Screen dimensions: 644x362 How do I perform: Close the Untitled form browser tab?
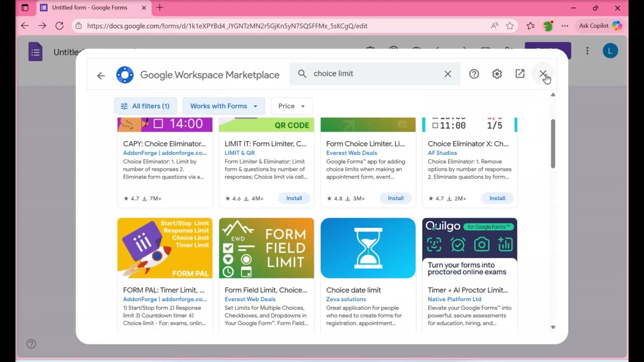point(144,8)
